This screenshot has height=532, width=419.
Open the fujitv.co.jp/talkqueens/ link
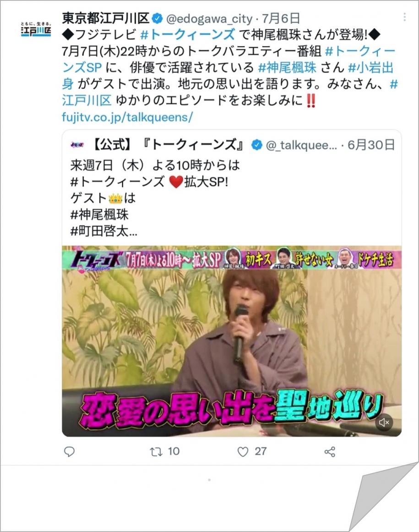point(127,117)
